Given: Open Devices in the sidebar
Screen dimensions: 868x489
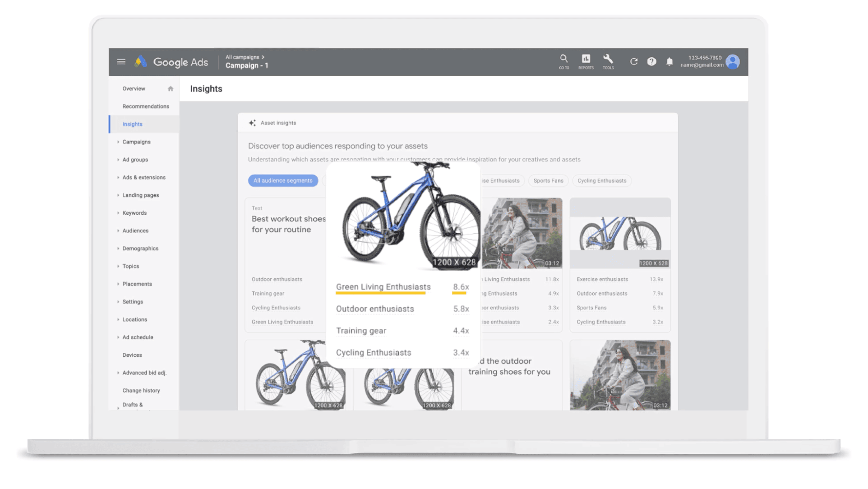Looking at the screenshot, I should pyautogui.click(x=132, y=355).
